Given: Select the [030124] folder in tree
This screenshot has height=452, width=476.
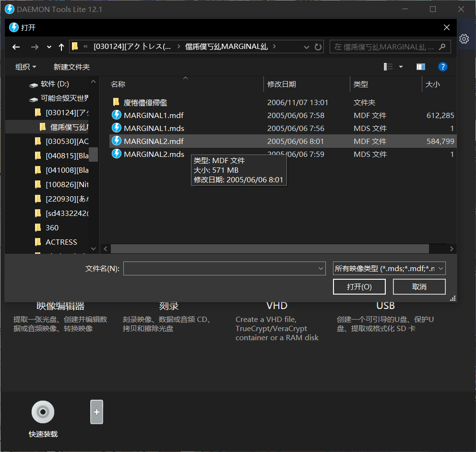Looking at the screenshot, I should [62, 113].
